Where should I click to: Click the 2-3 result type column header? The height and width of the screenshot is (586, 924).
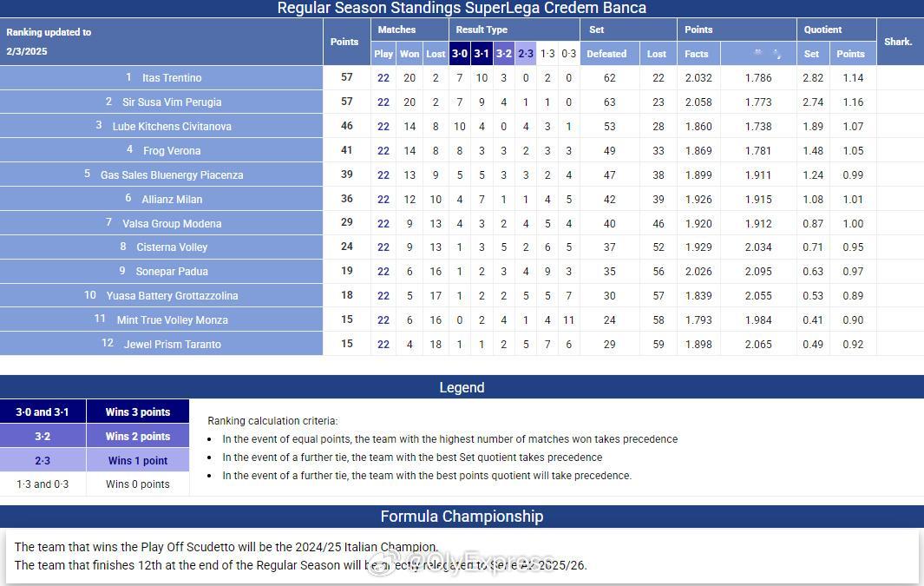point(526,54)
